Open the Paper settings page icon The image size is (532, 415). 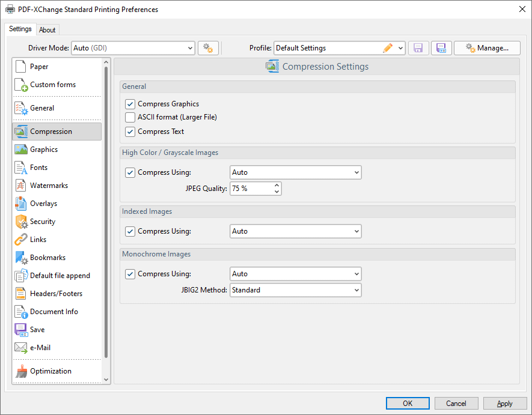pyautogui.click(x=20, y=67)
